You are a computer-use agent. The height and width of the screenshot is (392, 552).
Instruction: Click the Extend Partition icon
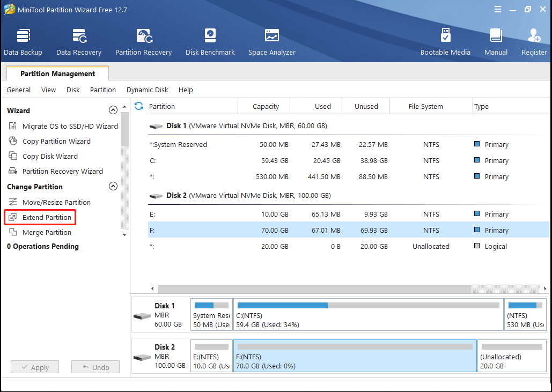pos(13,217)
